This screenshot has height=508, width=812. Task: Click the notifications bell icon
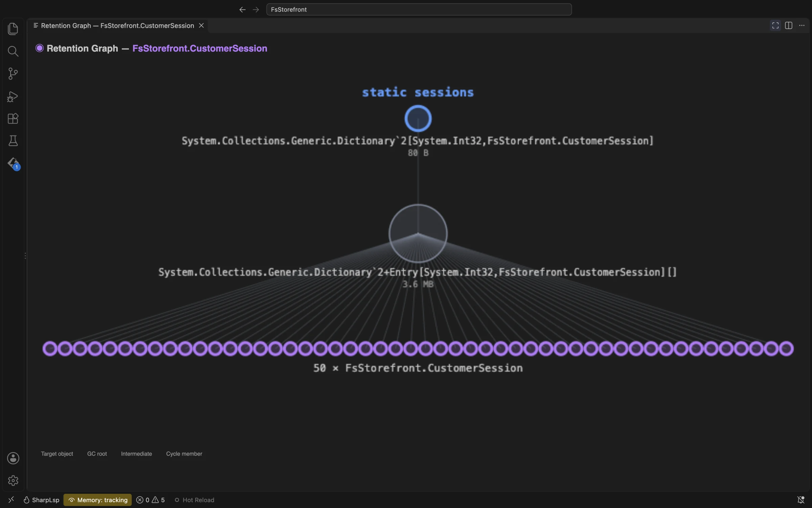(800, 500)
